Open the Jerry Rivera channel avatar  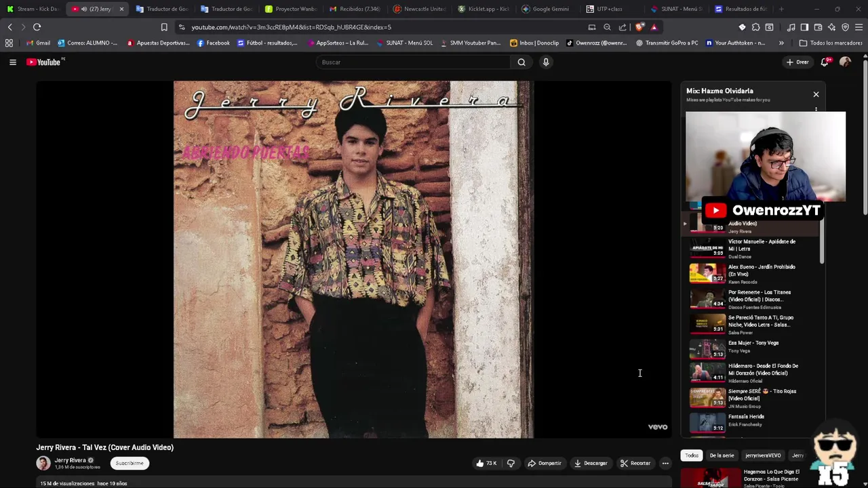[x=43, y=464]
